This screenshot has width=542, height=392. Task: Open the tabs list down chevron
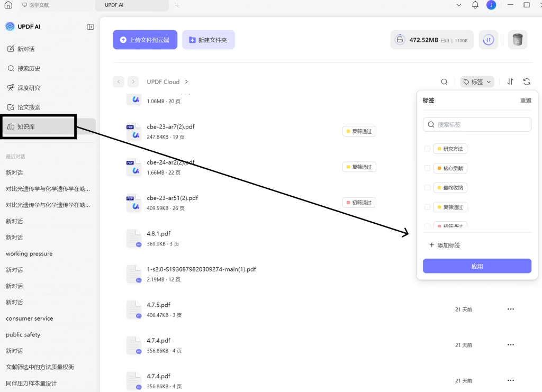click(x=458, y=5)
